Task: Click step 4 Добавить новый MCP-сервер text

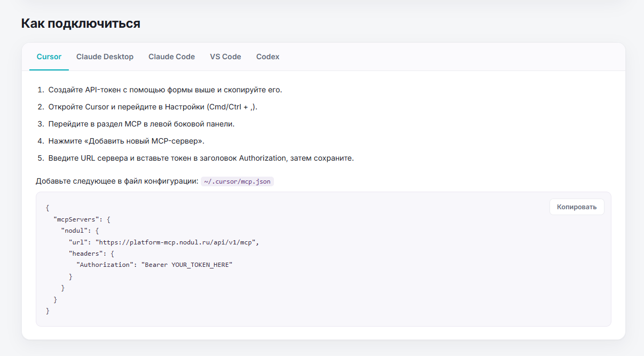Action: [127, 141]
